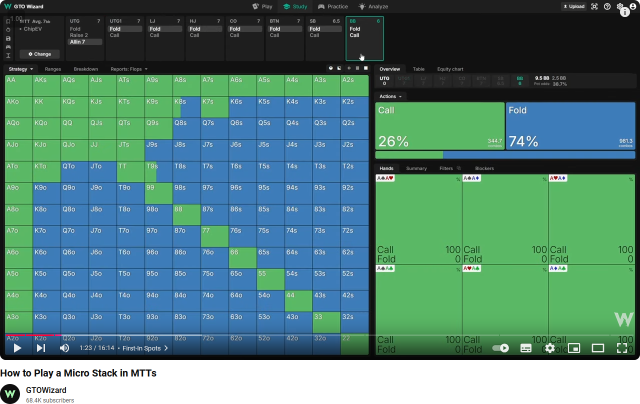
Task: Seek using the video progress bar
Action: [x=320, y=335]
